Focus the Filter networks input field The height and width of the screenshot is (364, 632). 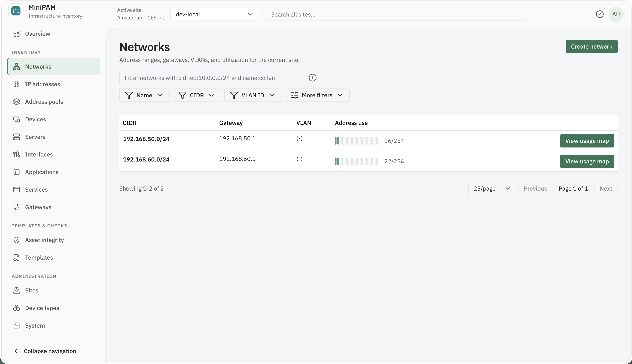point(211,78)
